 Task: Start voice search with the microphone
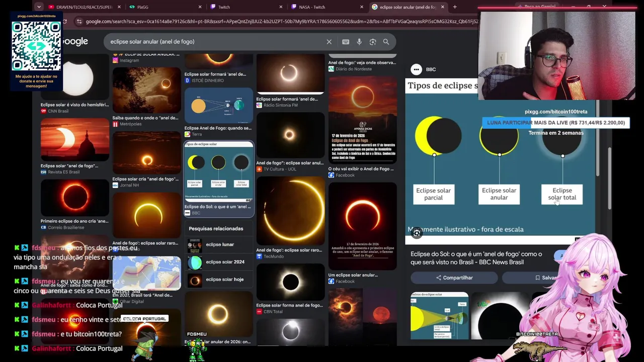(x=359, y=42)
